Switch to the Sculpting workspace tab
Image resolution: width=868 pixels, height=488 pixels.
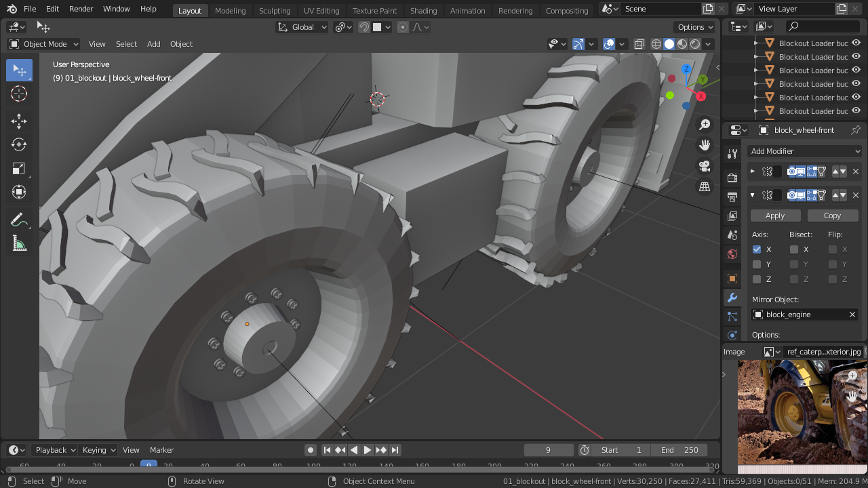click(275, 11)
